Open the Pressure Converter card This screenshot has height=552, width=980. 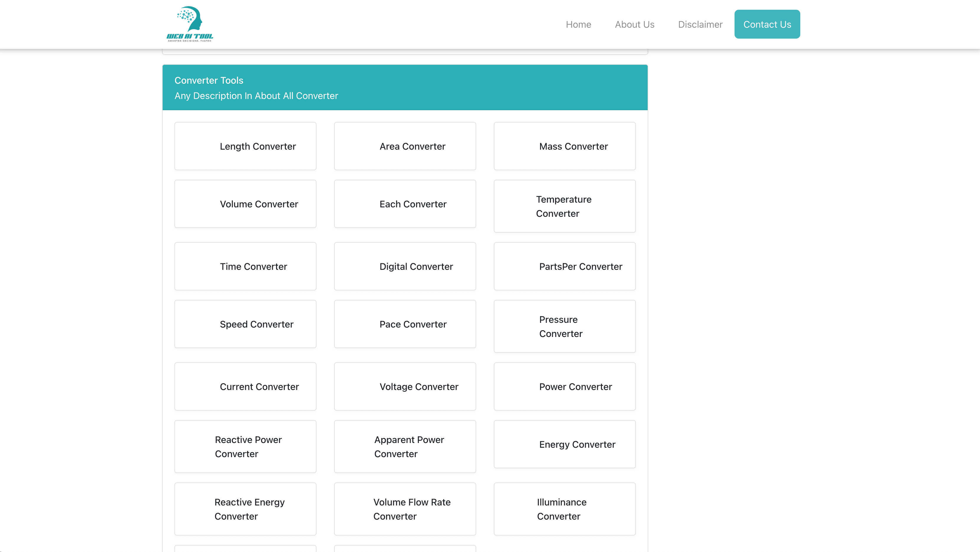point(565,326)
